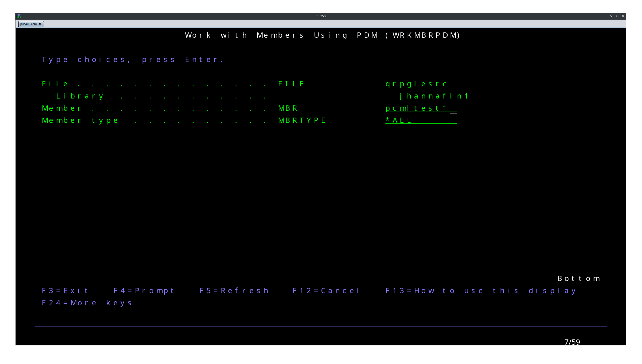Click the tn5250j app icon in title bar
Image resolution: width=642 pixels, height=364 pixels.
pyautogui.click(x=19, y=16)
